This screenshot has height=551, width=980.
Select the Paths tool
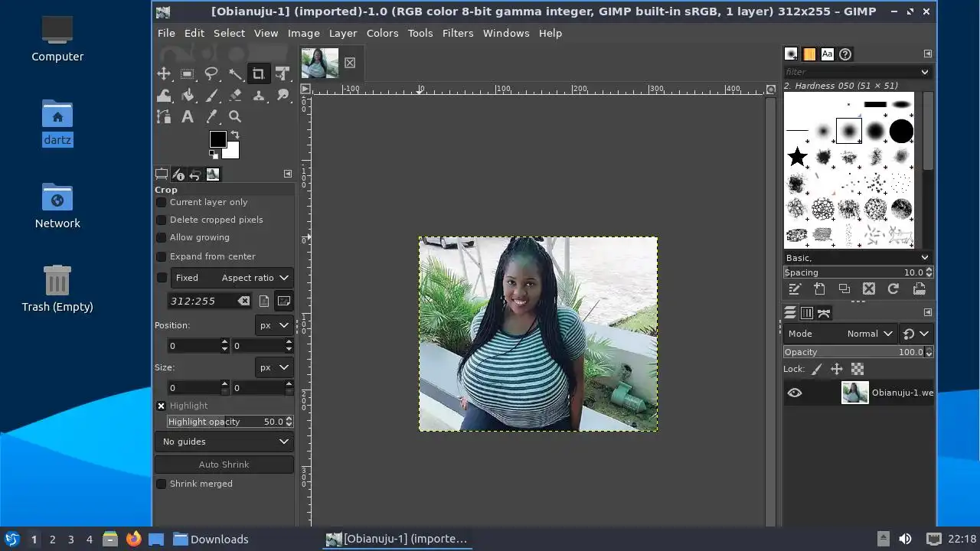click(x=164, y=116)
